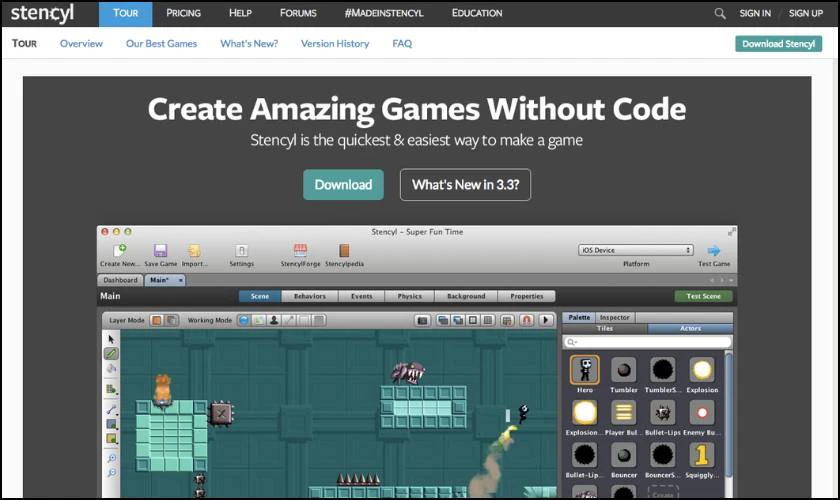Viewport: 840px width, 500px height.
Task: Select the Bouncer actor in the palette
Action: pos(624,456)
